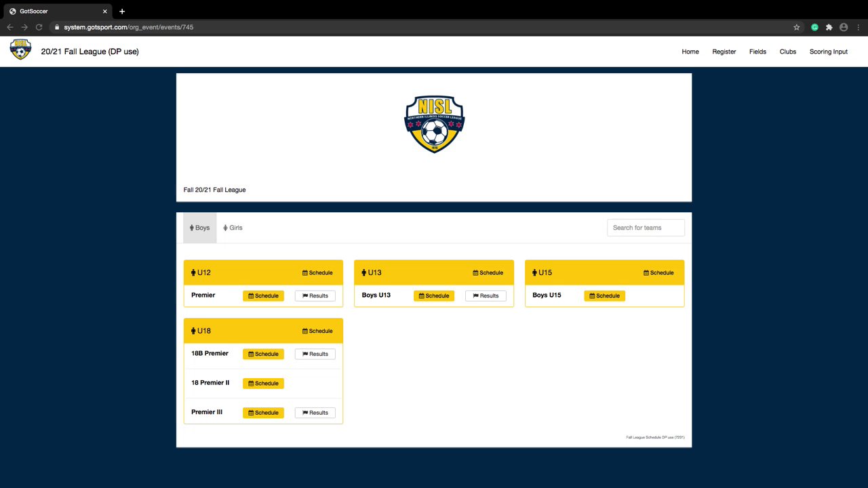
Task: Open the U15 header Schedule link
Action: (658, 272)
